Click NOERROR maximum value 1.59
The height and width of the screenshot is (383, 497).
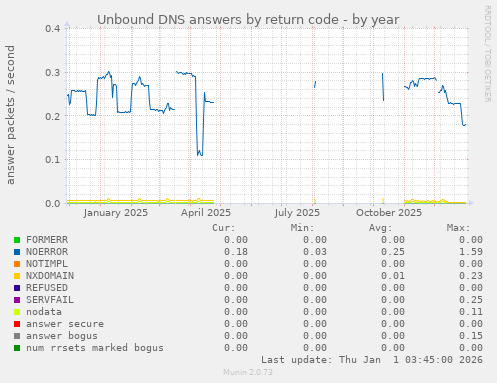(471, 252)
